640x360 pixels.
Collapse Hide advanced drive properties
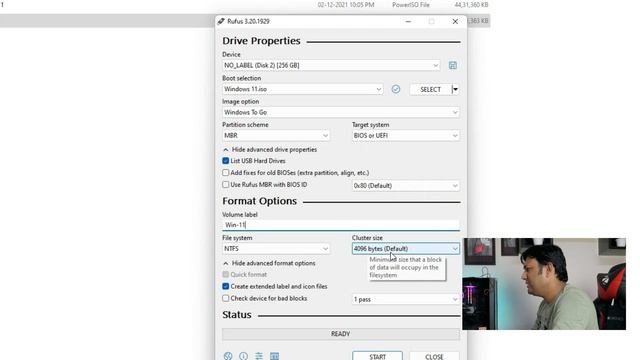[x=270, y=149]
